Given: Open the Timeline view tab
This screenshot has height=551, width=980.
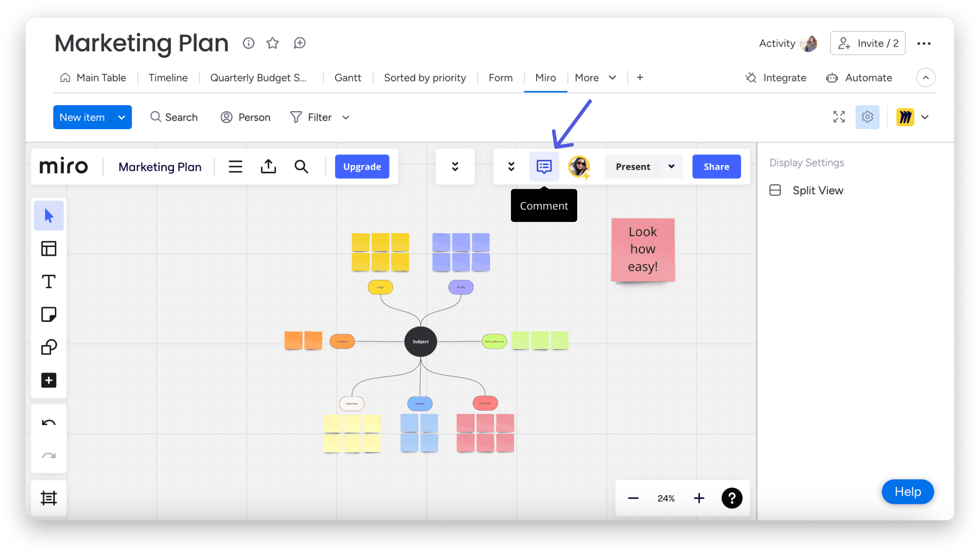Looking at the screenshot, I should coord(168,78).
